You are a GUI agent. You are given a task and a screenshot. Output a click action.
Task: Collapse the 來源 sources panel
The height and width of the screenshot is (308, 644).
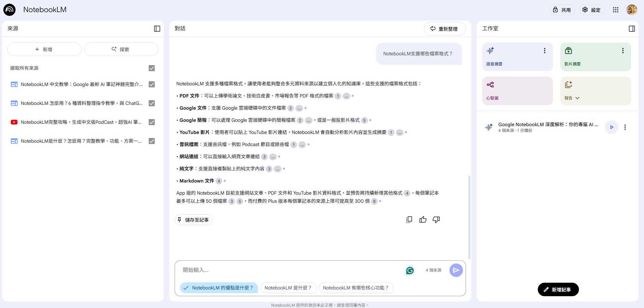[x=157, y=29]
